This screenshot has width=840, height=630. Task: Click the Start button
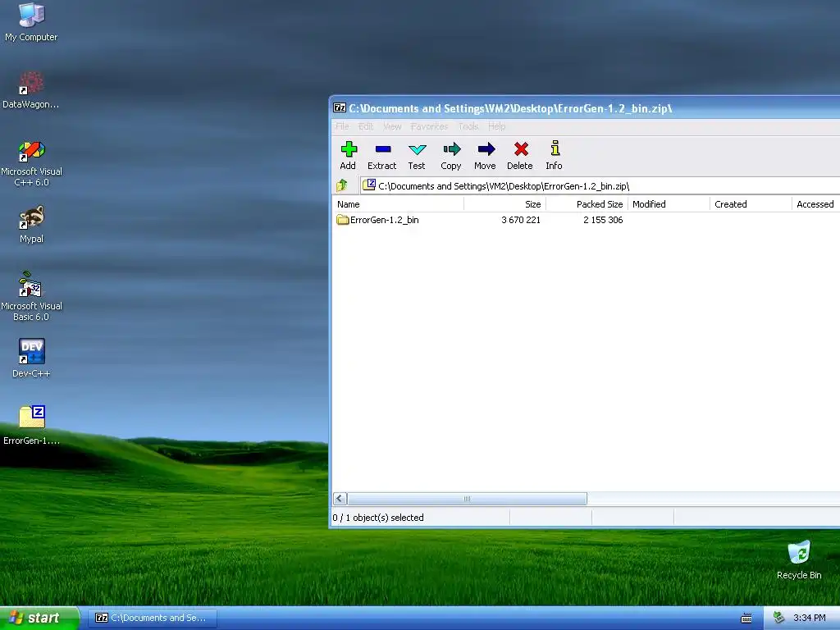pyautogui.click(x=39, y=619)
